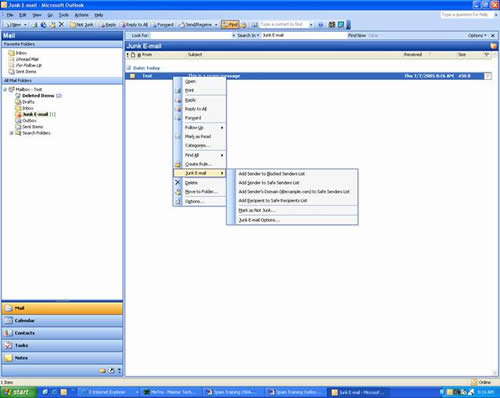Open the Actions menu

point(81,15)
